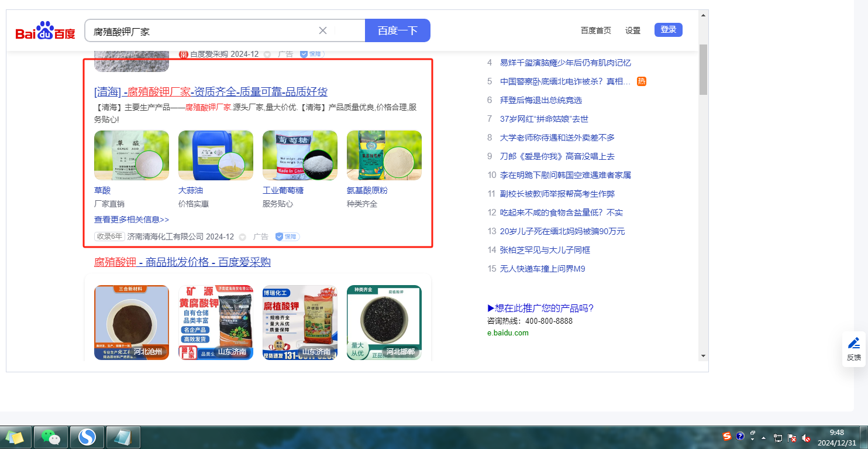The height and width of the screenshot is (449, 868).
Task: Open the Notepad taskbar icon
Action: tap(123, 437)
